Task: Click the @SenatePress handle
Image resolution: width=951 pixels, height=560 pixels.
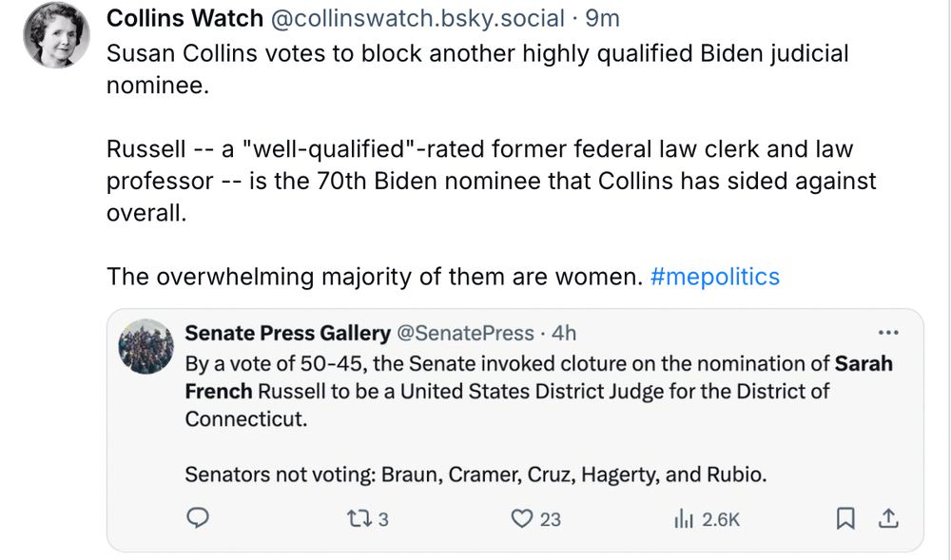Action: point(465,333)
